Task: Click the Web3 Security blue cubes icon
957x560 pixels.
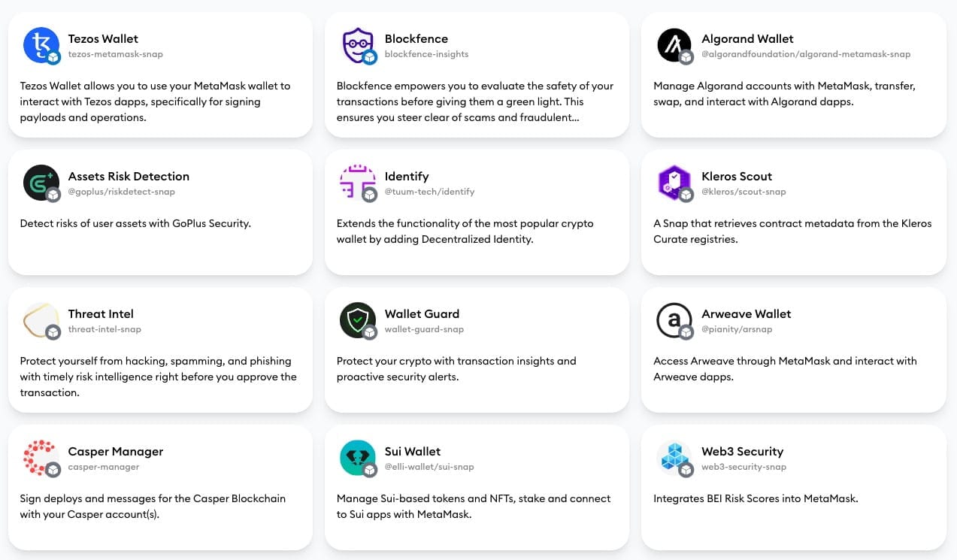Action: (674, 458)
